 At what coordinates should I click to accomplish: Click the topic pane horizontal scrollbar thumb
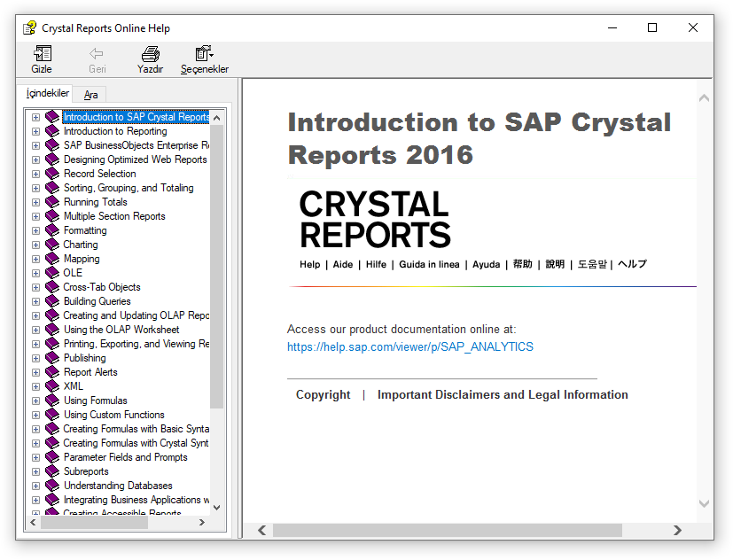[448, 530]
